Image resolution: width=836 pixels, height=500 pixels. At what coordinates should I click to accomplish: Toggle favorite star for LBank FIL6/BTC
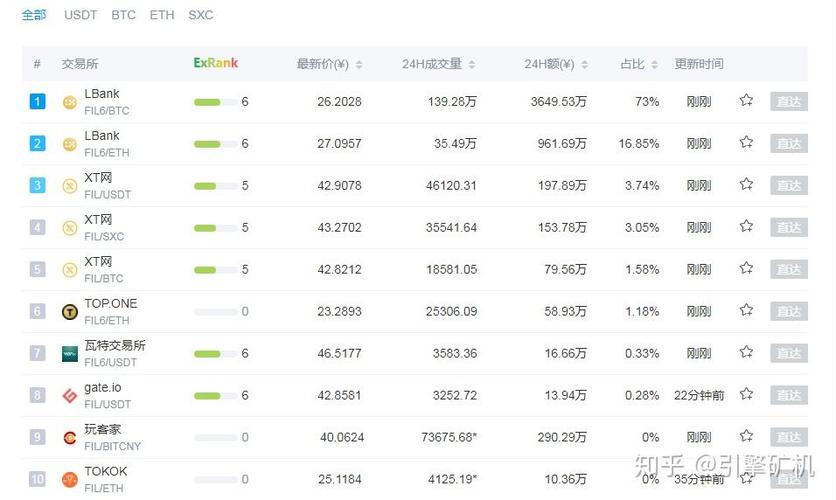click(746, 101)
